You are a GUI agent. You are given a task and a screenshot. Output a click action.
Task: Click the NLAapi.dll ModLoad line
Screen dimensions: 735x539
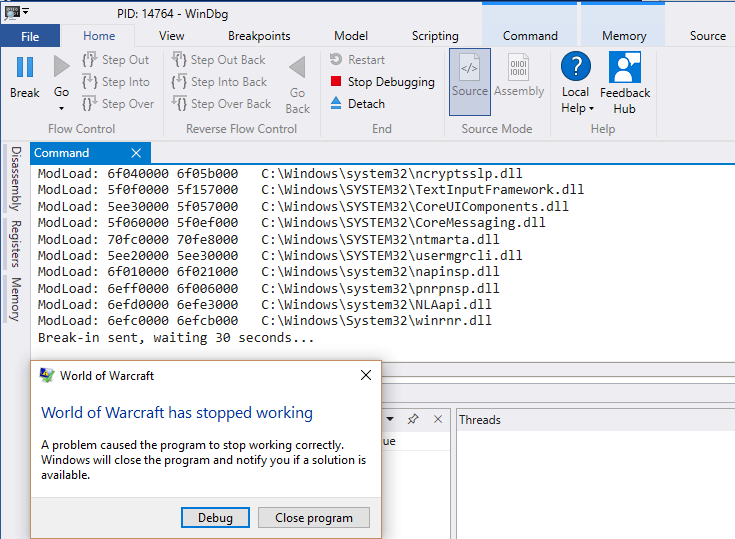point(265,305)
